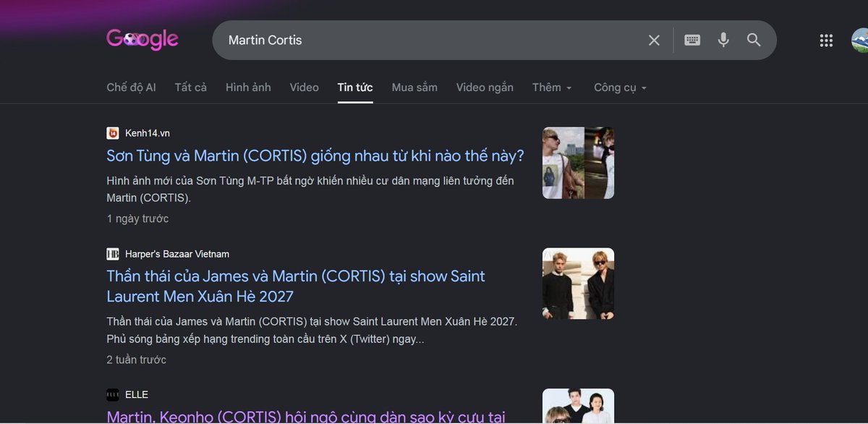Click the Harper's Bazaar Vietnam source name
This screenshot has height=424, width=868.
[x=177, y=254]
